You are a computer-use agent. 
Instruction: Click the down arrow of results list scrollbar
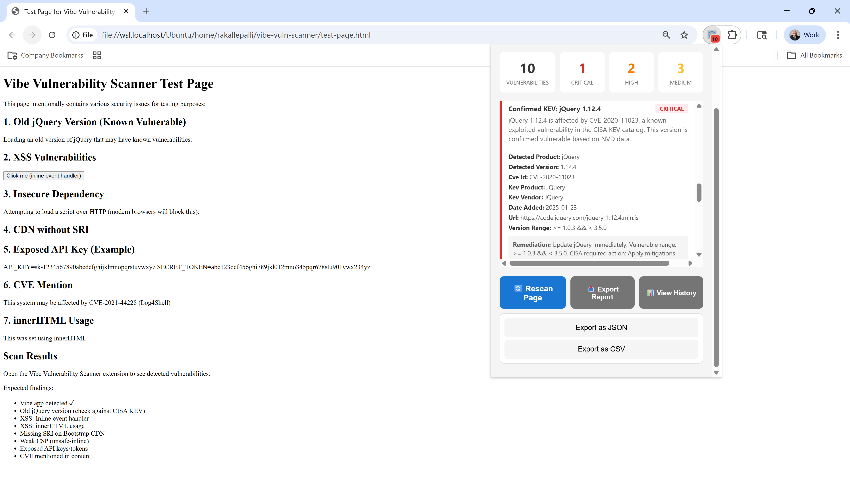pyautogui.click(x=699, y=254)
